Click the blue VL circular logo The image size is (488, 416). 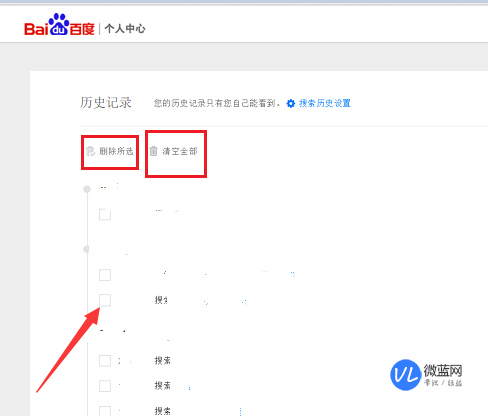(405, 375)
